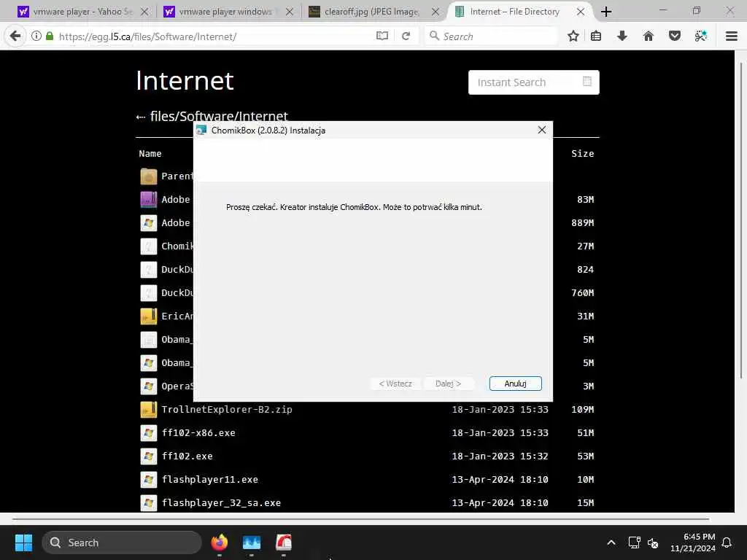Sort the file list by Name header

click(150, 153)
